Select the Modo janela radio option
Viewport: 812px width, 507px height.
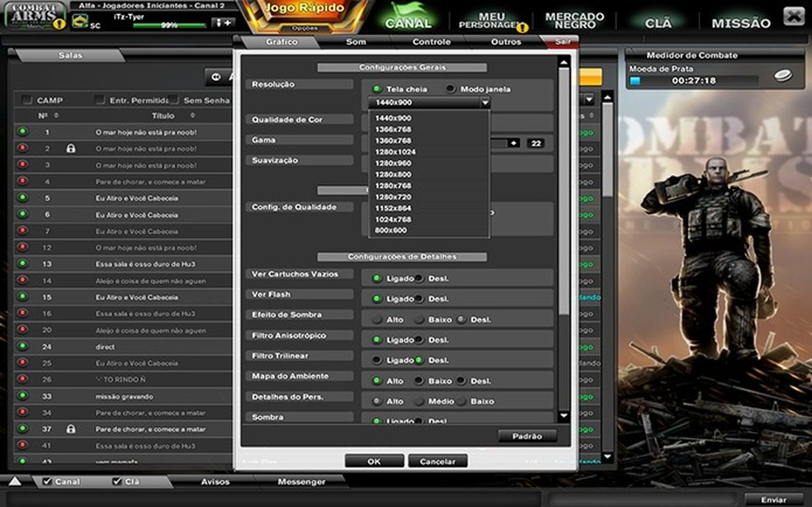(x=451, y=89)
